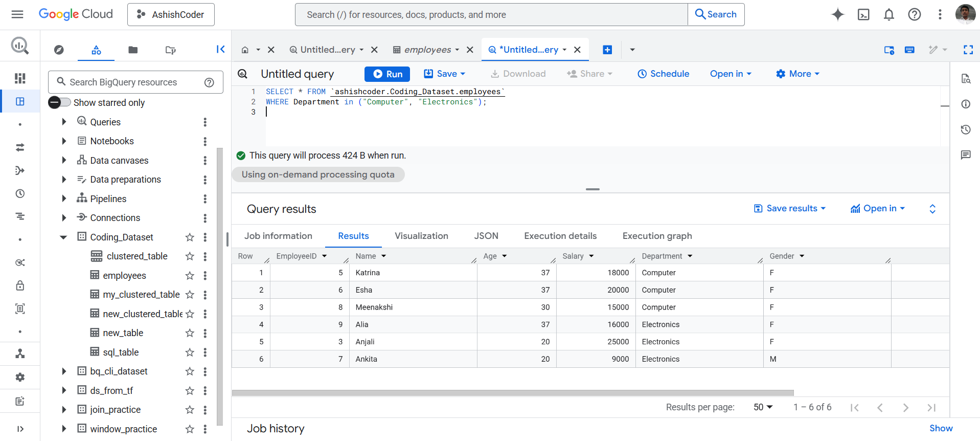Collapse the Coding_Dataset node
Image resolution: width=980 pixels, height=441 pixels.
click(64, 237)
